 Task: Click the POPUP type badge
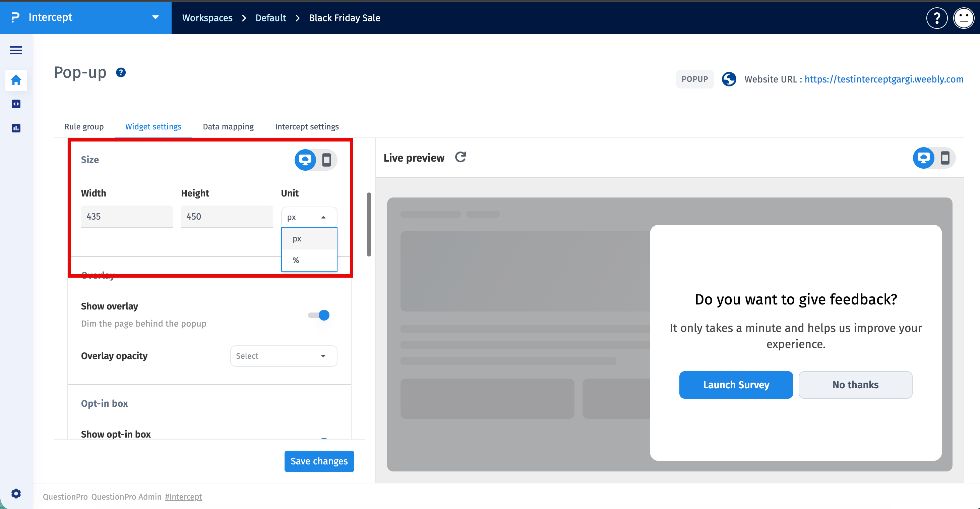point(695,79)
